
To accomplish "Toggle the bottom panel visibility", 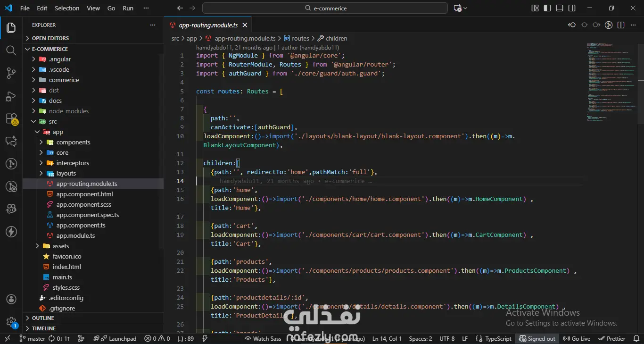I will pos(560,8).
